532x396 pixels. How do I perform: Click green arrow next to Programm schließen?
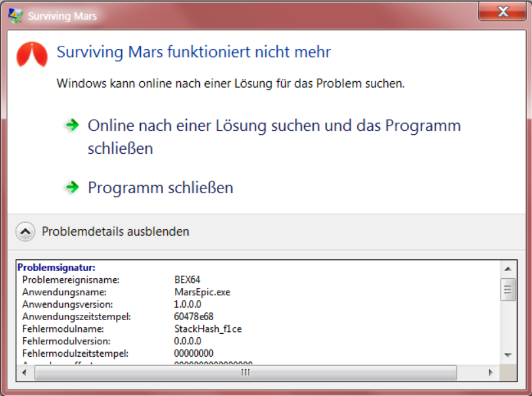point(72,187)
